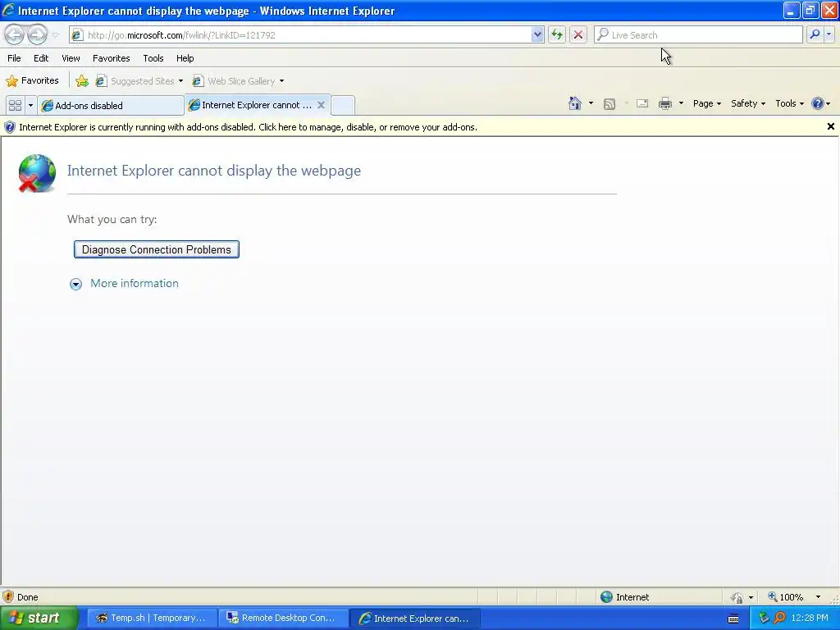Screen dimensions: 840x630
Task: Open the View menu
Action: pyautogui.click(x=71, y=58)
